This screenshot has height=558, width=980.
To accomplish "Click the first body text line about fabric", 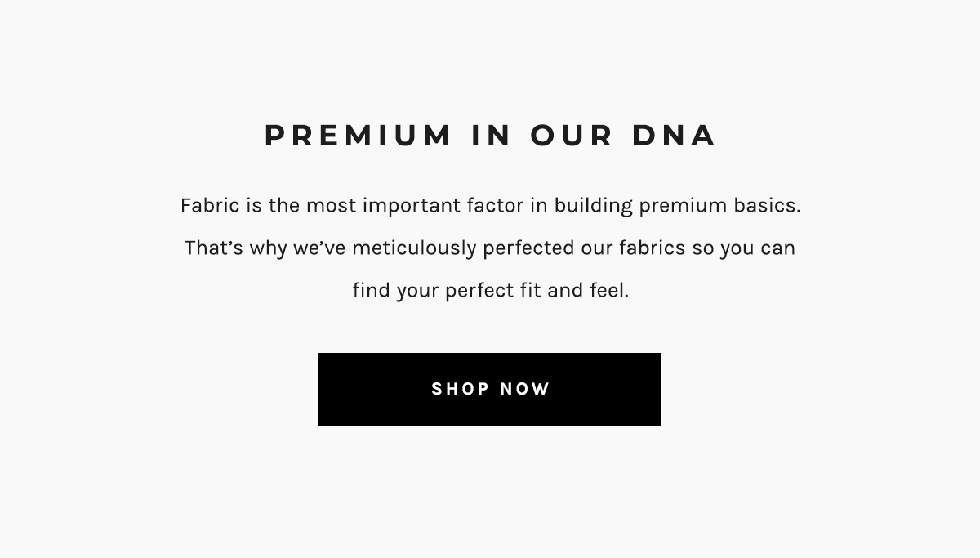I will (x=490, y=205).
